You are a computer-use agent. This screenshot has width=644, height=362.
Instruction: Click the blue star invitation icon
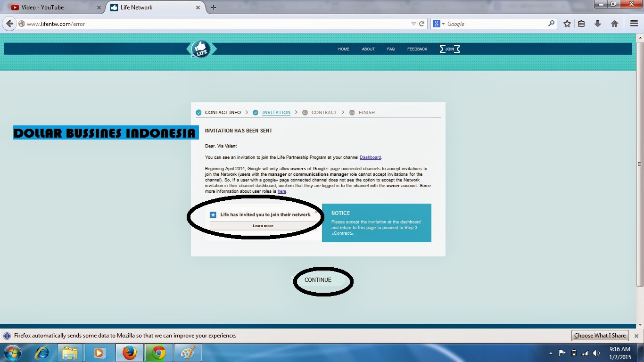click(x=213, y=215)
